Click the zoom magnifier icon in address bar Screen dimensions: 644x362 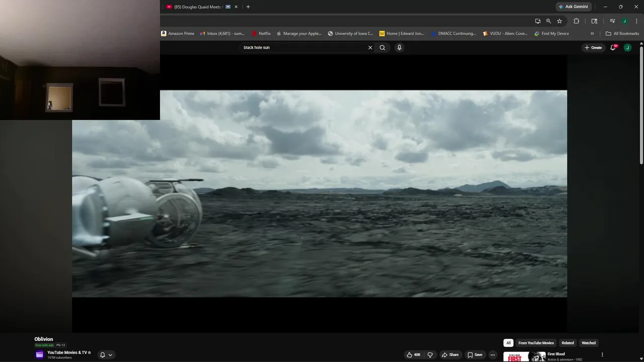coord(548,21)
